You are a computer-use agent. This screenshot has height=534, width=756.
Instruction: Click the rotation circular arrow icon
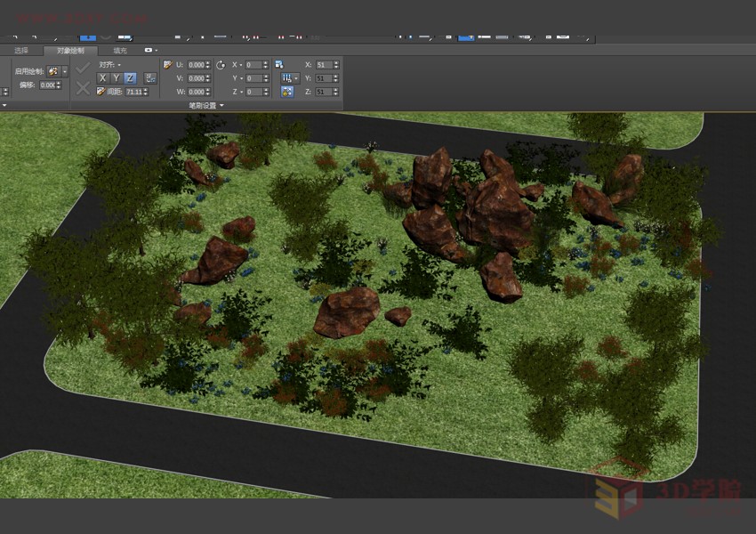[221, 65]
